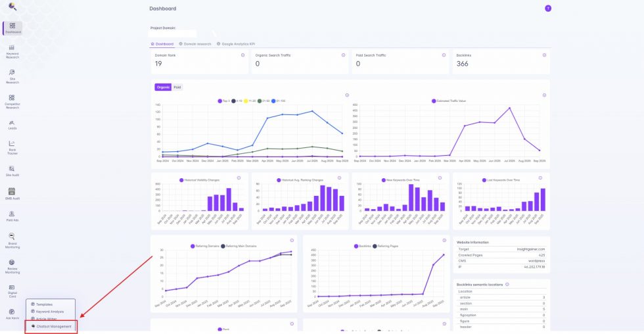Screen dimensions: 644x334
Task: Toggle Referring Domains legend series
Action: [205, 246]
